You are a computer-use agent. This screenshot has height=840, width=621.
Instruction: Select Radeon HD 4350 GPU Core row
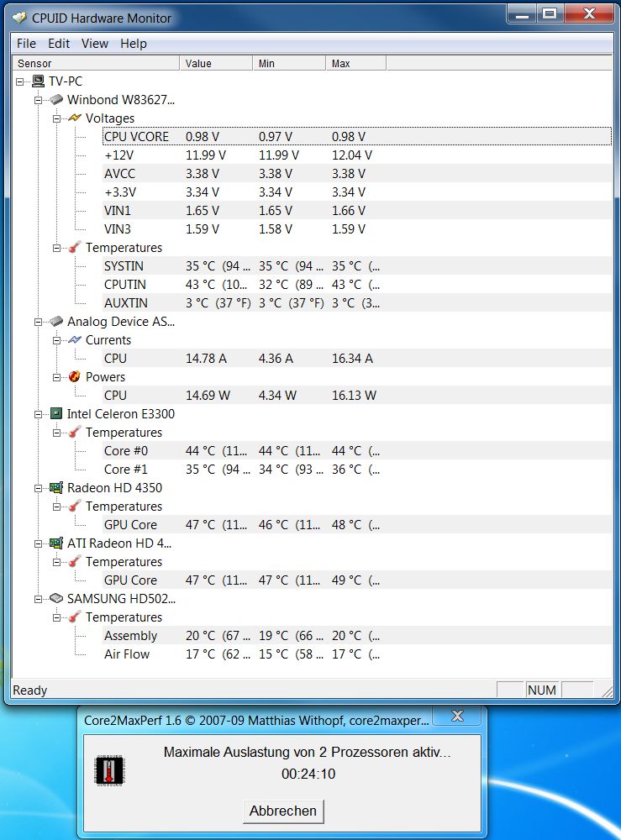pos(357,525)
